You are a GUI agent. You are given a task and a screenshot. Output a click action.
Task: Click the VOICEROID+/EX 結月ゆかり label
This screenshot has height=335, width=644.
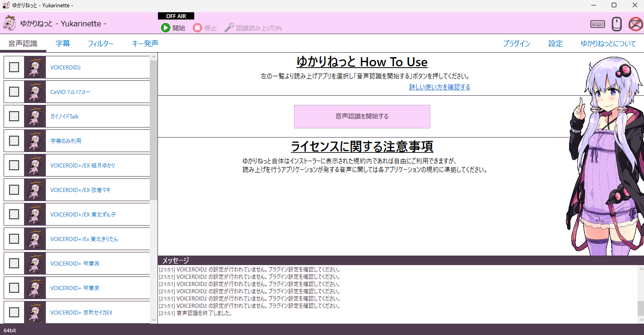point(83,166)
